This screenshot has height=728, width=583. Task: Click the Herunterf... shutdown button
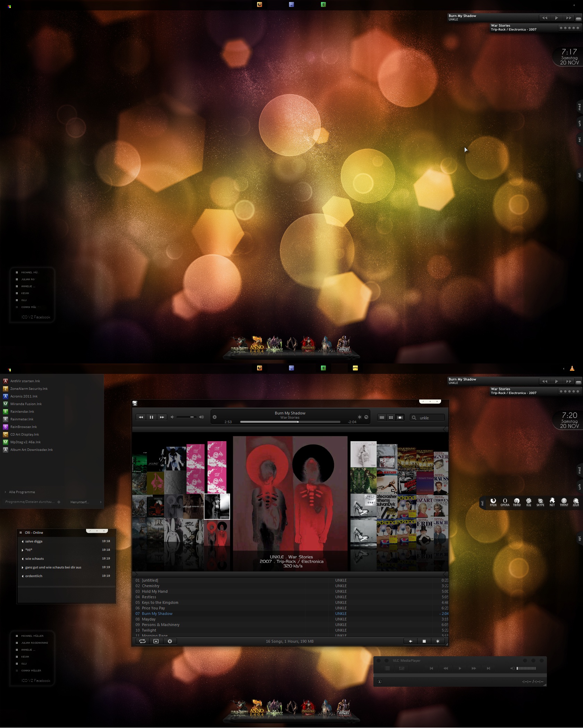click(x=79, y=502)
